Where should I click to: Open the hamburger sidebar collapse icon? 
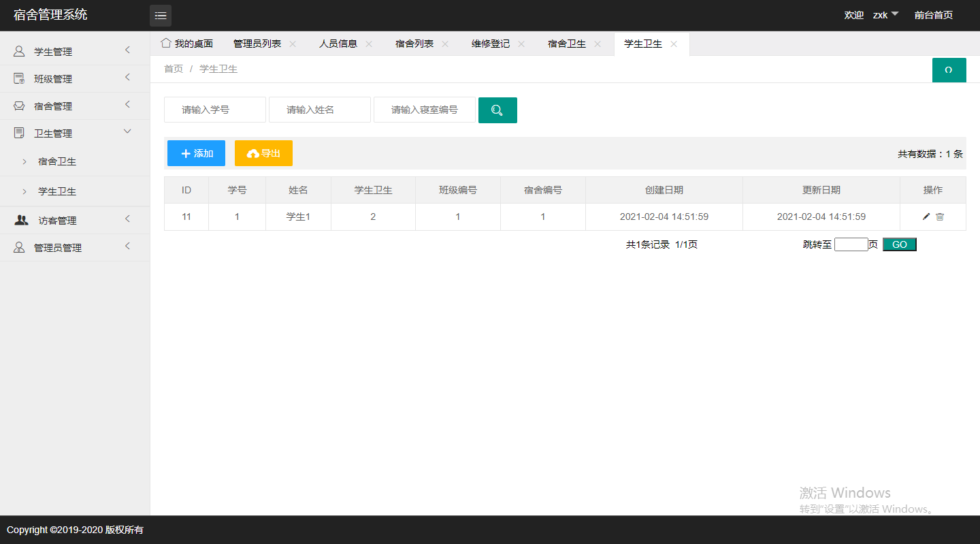pos(161,15)
